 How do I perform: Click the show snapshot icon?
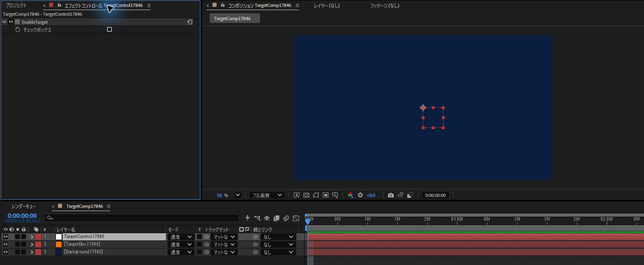(x=400, y=195)
